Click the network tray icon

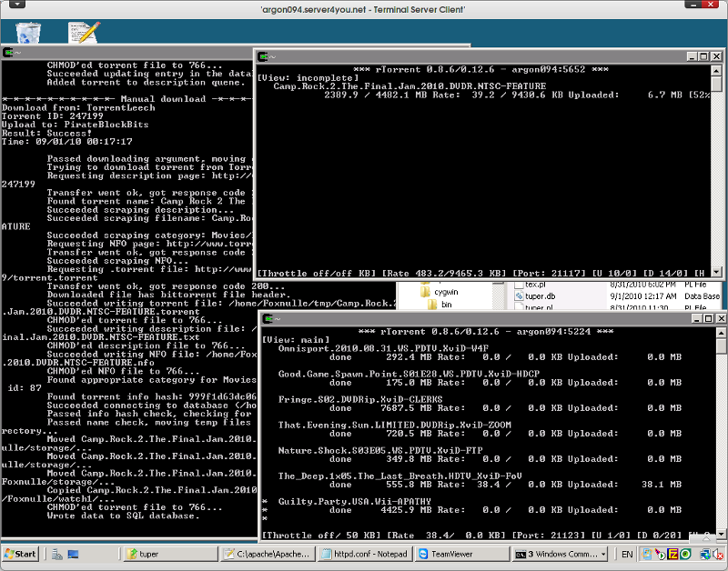pos(706,554)
